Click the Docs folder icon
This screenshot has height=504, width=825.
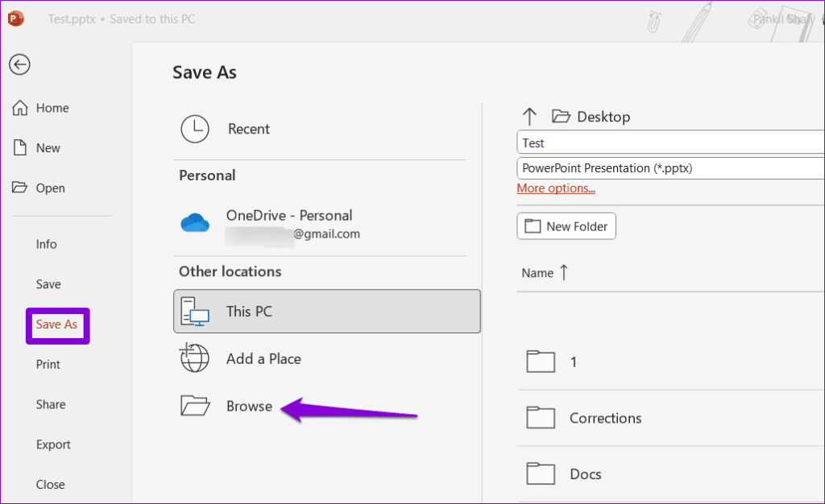[x=541, y=473]
